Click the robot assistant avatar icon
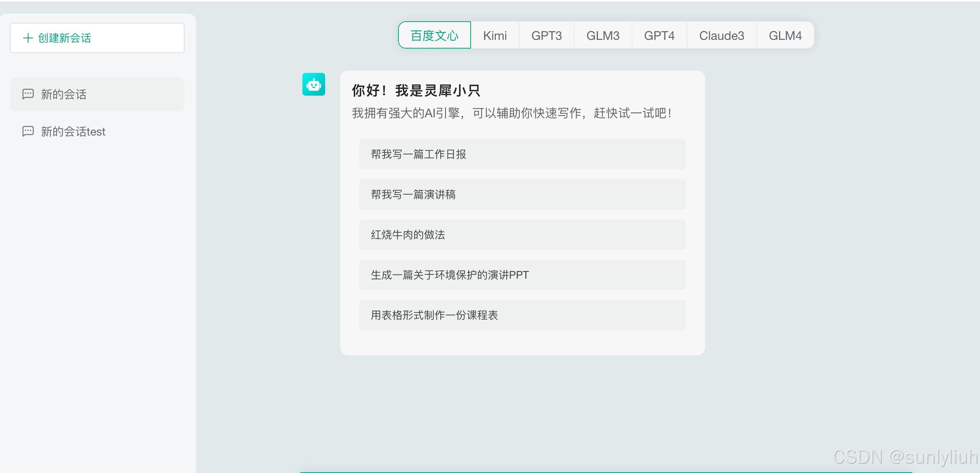 pyautogui.click(x=313, y=84)
